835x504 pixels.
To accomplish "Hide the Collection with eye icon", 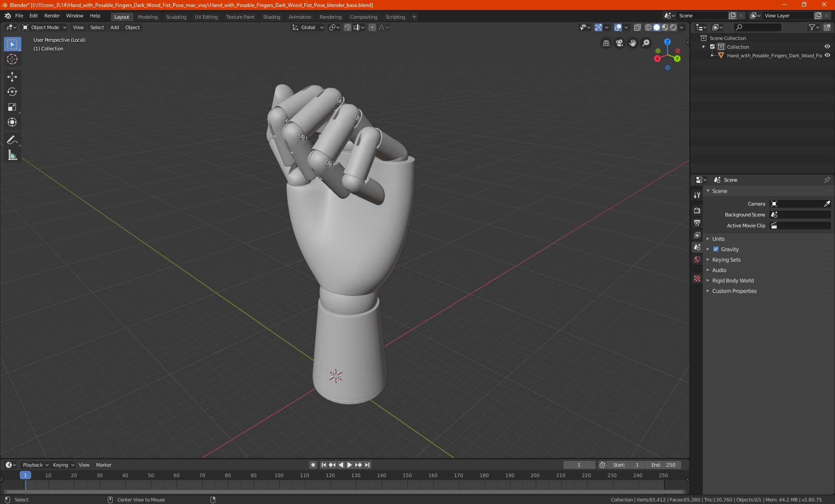I will point(827,47).
